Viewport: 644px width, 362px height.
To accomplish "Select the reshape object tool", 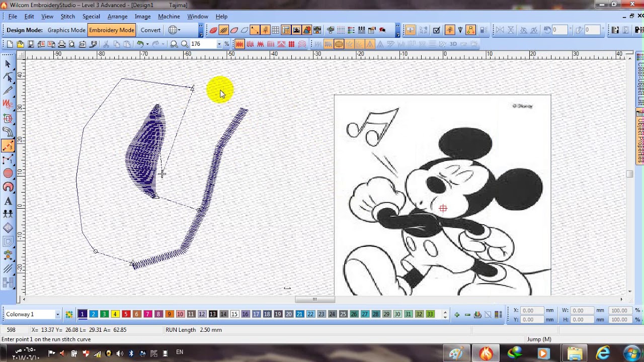I will coord(8,77).
